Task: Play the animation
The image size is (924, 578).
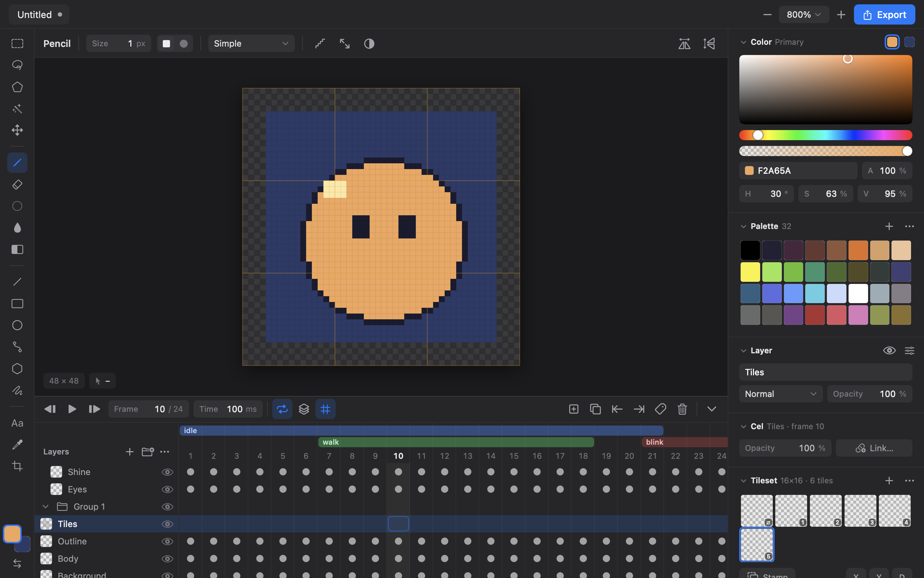Action: (x=72, y=409)
